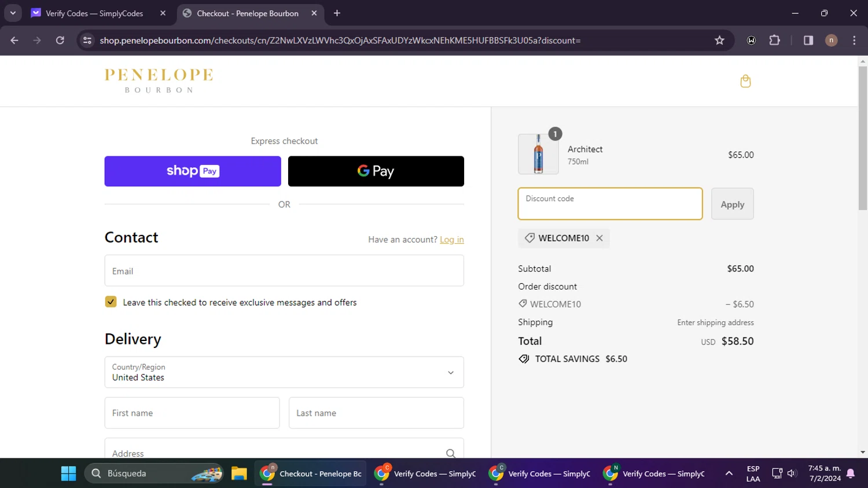This screenshot has width=868, height=488.
Task: Open the tab search dropdown arrow
Action: (x=13, y=13)
